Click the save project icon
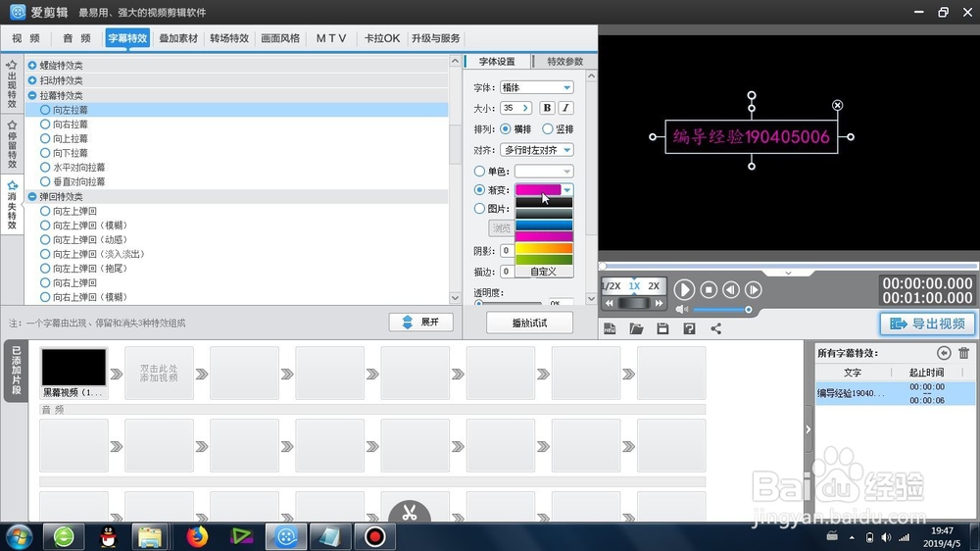The width and height of the screenshot is (980, 551). tap(662, 328)
